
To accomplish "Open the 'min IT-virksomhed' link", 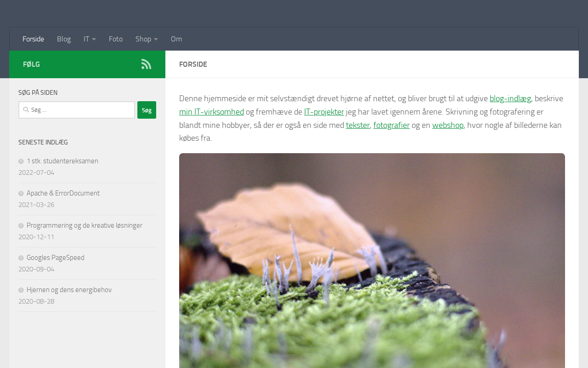I will tap(211, 112).
